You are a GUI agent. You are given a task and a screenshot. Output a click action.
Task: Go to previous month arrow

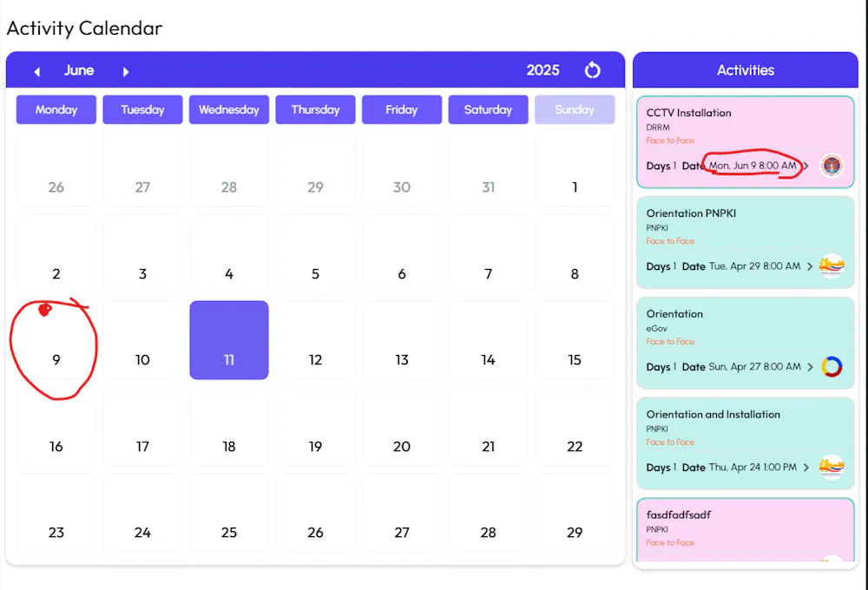[x=37, y=71]
